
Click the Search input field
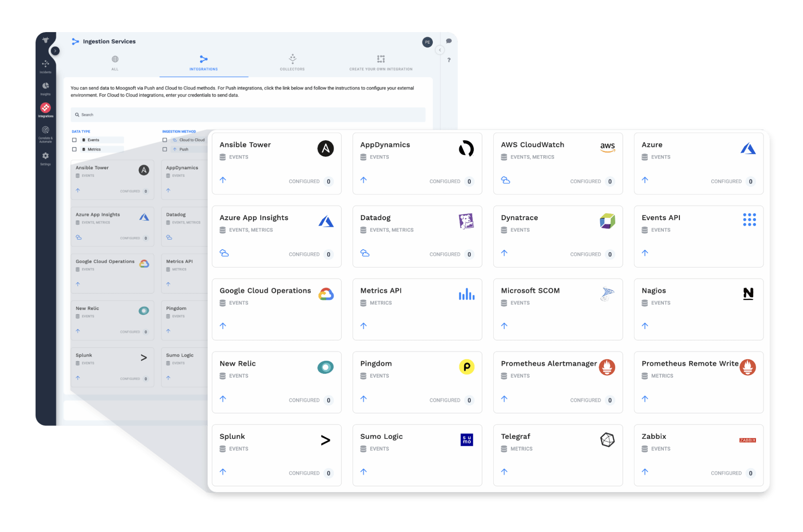(248, 115)
